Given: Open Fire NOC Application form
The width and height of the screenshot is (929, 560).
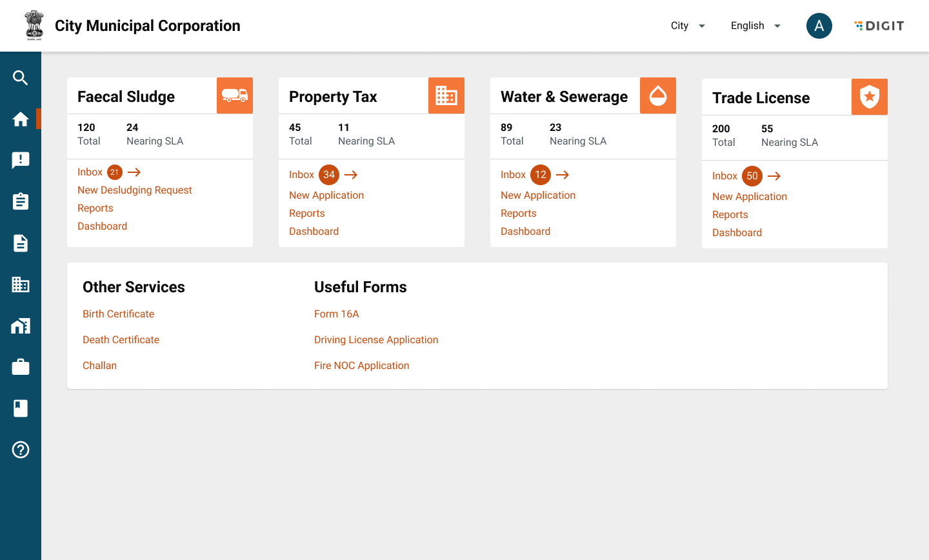Looking at the screenshot, I should point(361,366).
